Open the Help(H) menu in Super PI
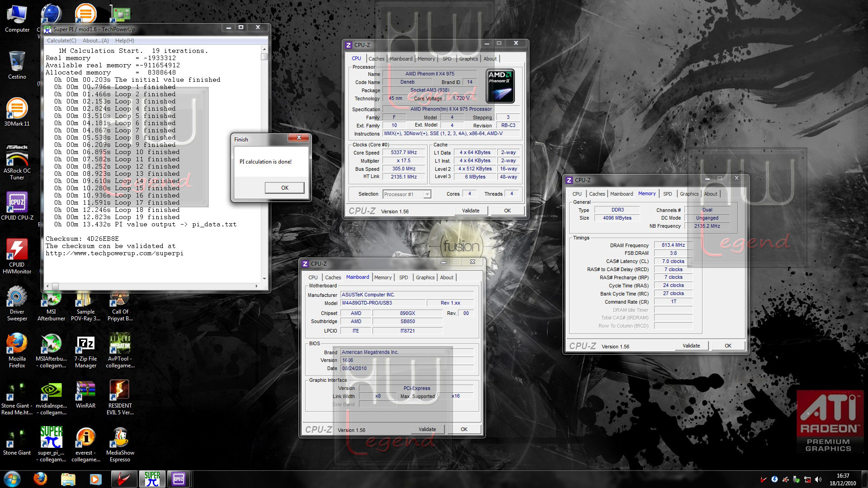Image resolution: width=868 pixels, height=488 pixels. pos(125,41)
